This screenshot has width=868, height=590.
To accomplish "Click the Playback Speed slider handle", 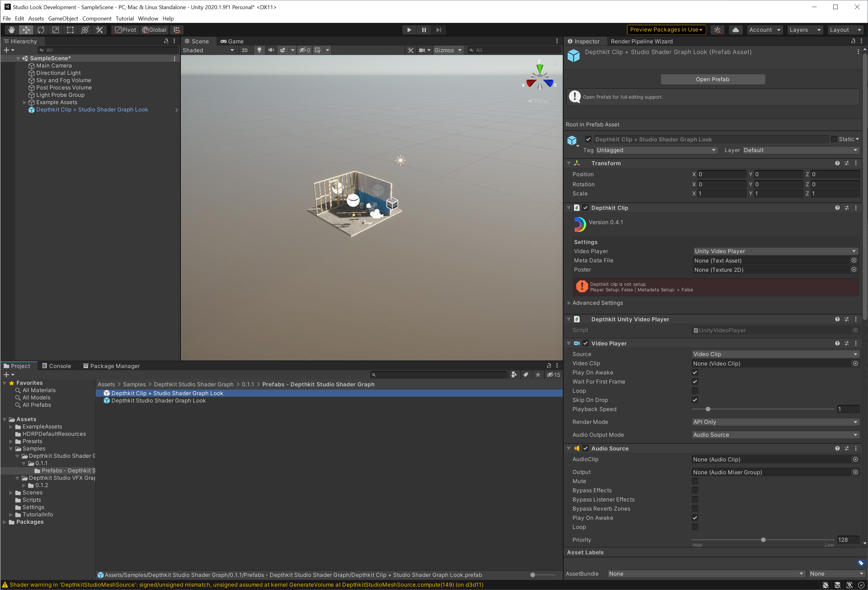I will pos(708,409).
